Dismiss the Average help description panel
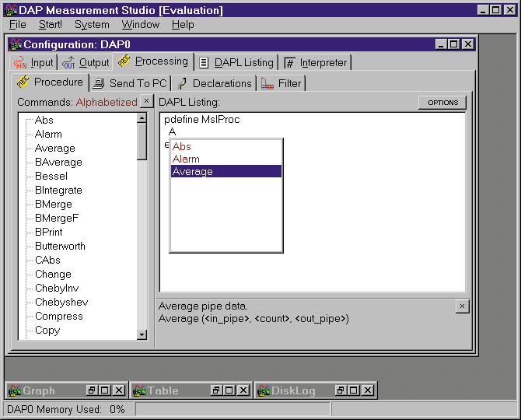521x420 pixels. (x=462, y=306)
